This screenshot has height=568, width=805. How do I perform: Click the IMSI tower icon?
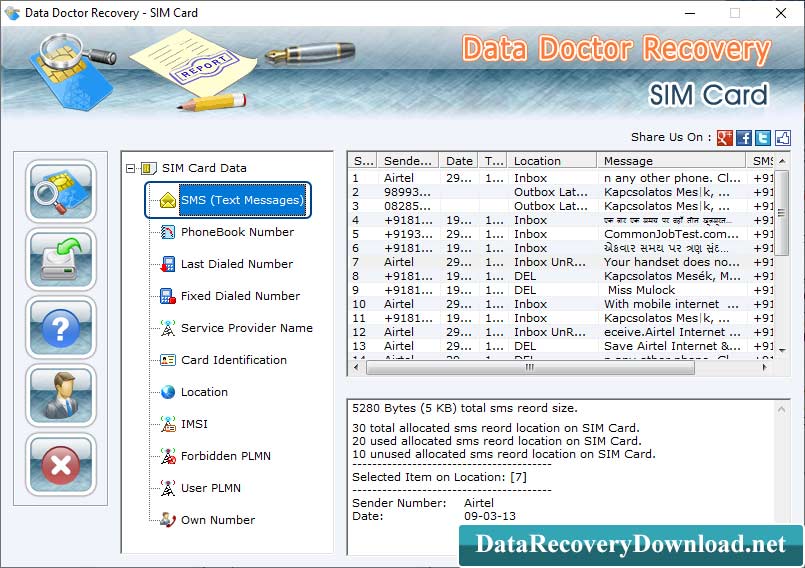(x=168, y=424)
